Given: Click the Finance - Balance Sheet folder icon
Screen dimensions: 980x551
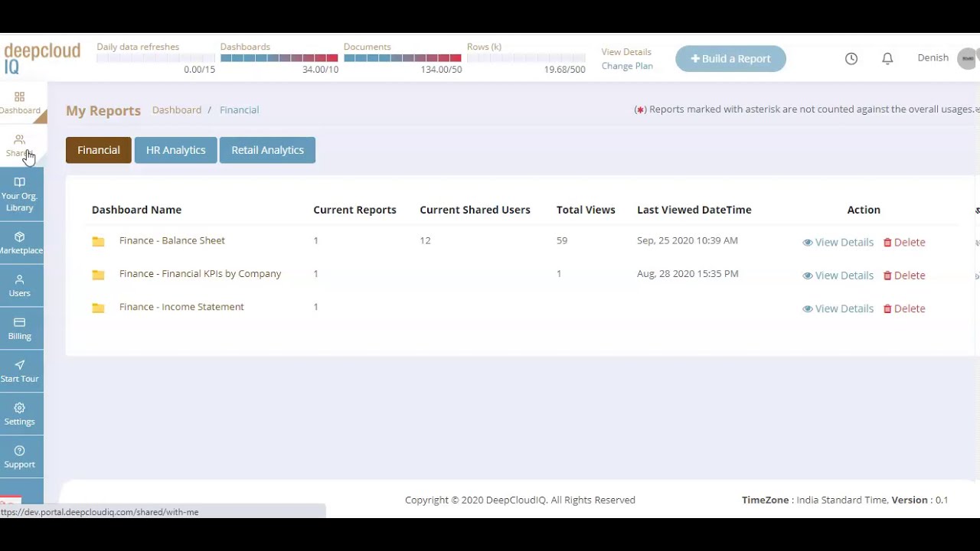Looking at the screenshot, I should tap(98, 241).
